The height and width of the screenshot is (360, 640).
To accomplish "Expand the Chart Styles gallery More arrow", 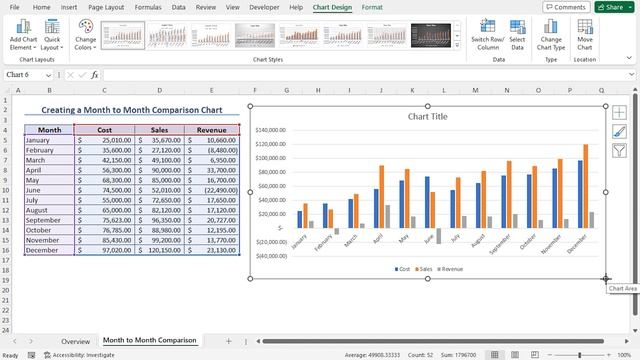I will pos(457,45).
